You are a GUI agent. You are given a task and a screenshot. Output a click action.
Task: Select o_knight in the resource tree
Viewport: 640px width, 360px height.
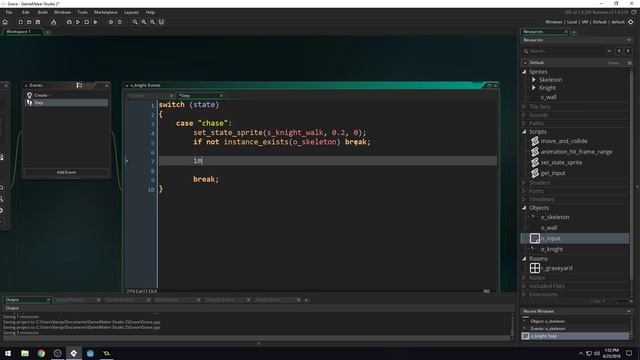552,249
